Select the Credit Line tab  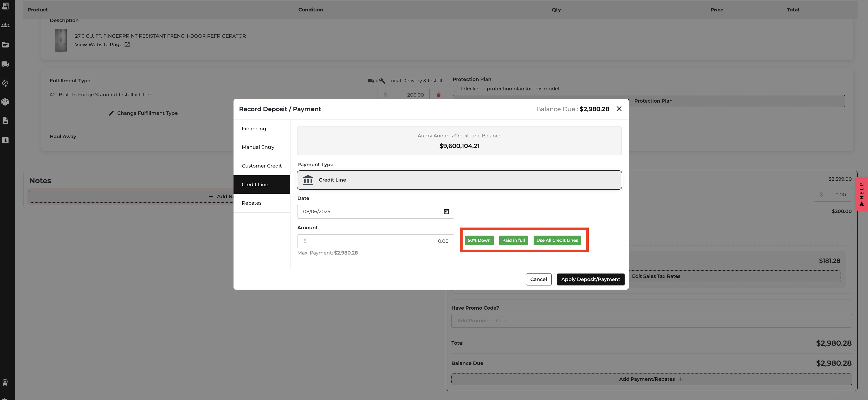click(262, 184)
